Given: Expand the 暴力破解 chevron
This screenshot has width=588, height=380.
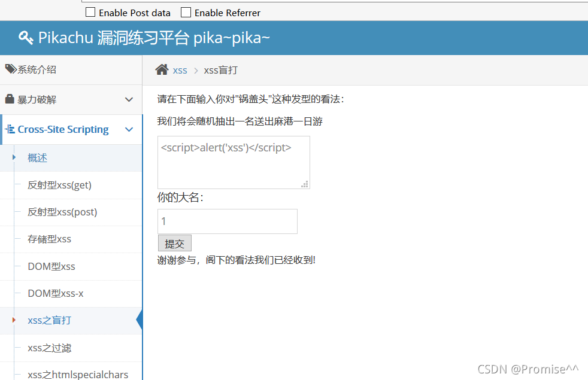Looking at the screenshot, I should tap(129, 100).
